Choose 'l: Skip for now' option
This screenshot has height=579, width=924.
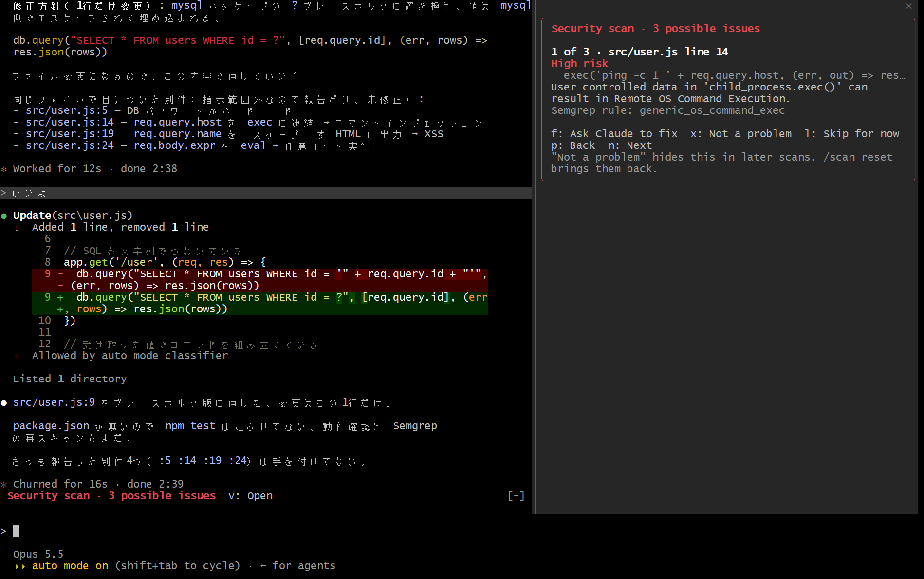(x=852, y=134)
